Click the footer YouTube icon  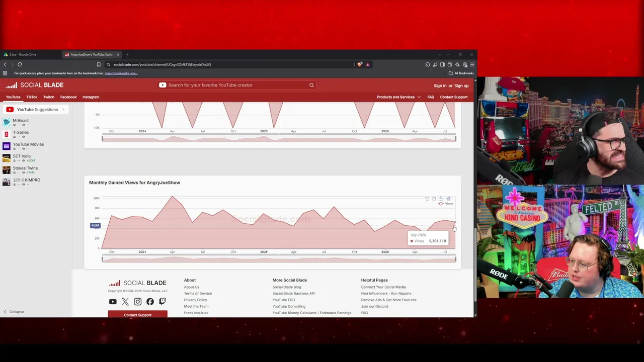[113, 302]
